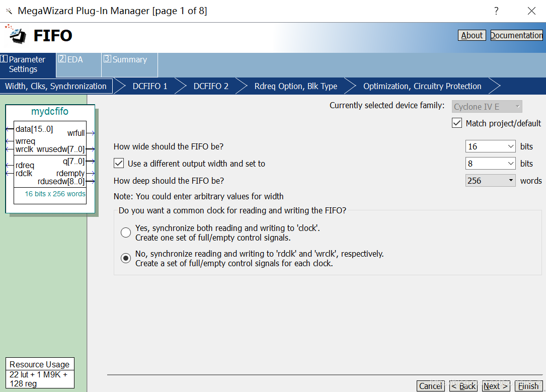Click the rdreq input port label
The height and width of the screenshot is (392, 546).
[x=25, y=165]
